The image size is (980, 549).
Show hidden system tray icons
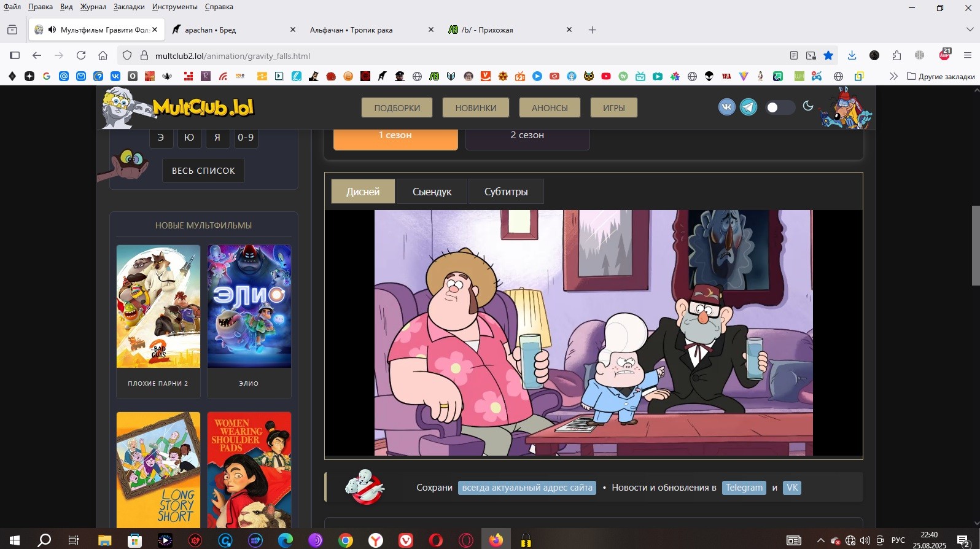click(820, 540)
